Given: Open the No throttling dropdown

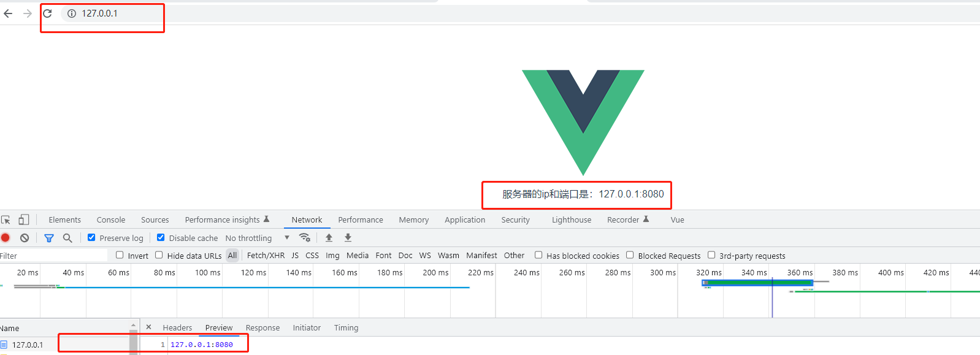Looking at the screenshot, I should click(258, 238).
